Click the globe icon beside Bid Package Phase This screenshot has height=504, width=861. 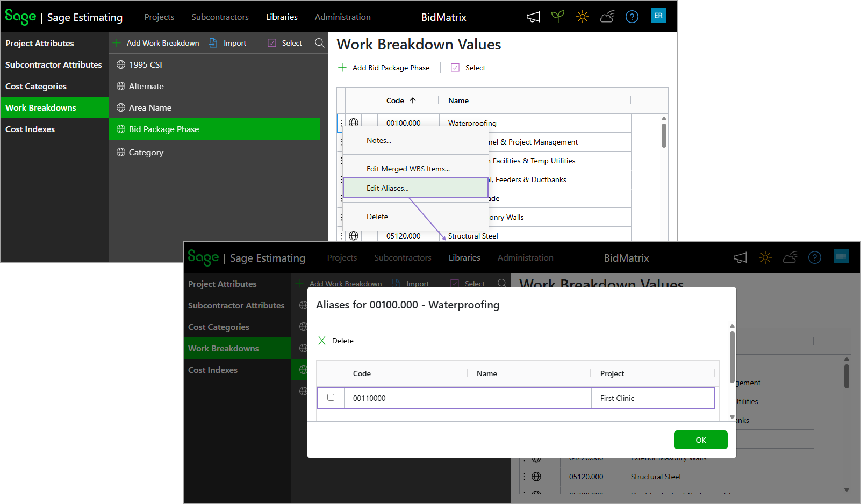click(x=120, y=129)
